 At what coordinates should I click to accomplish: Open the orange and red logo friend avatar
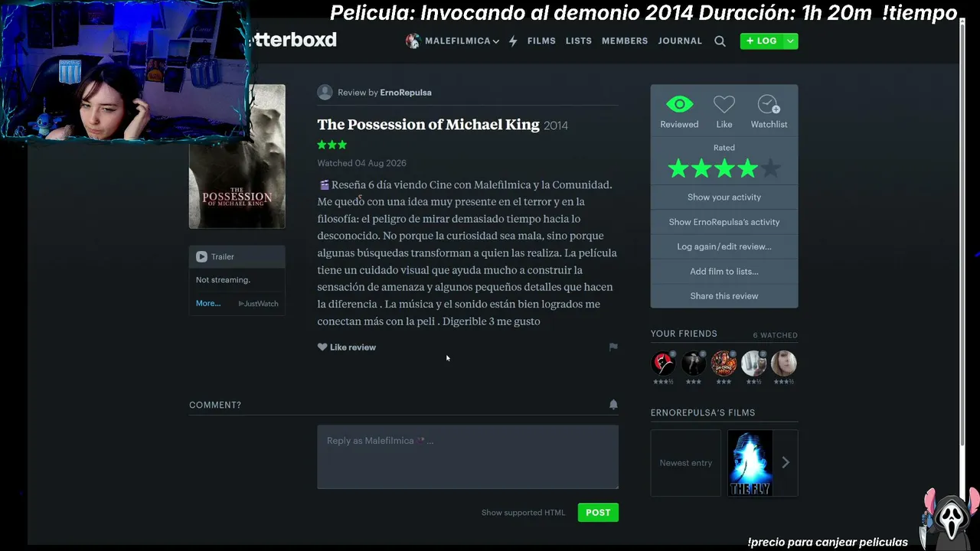(724, 363)
